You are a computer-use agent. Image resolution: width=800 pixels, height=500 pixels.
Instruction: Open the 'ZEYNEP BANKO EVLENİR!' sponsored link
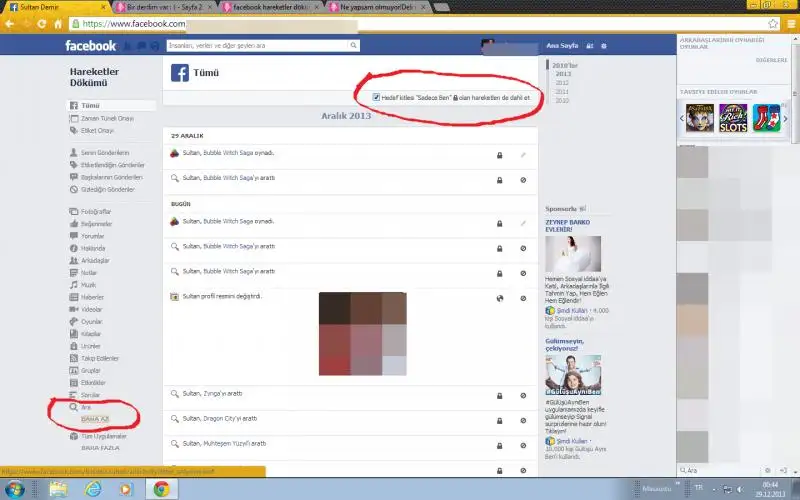pyautogui.click(x=567, y=226)
